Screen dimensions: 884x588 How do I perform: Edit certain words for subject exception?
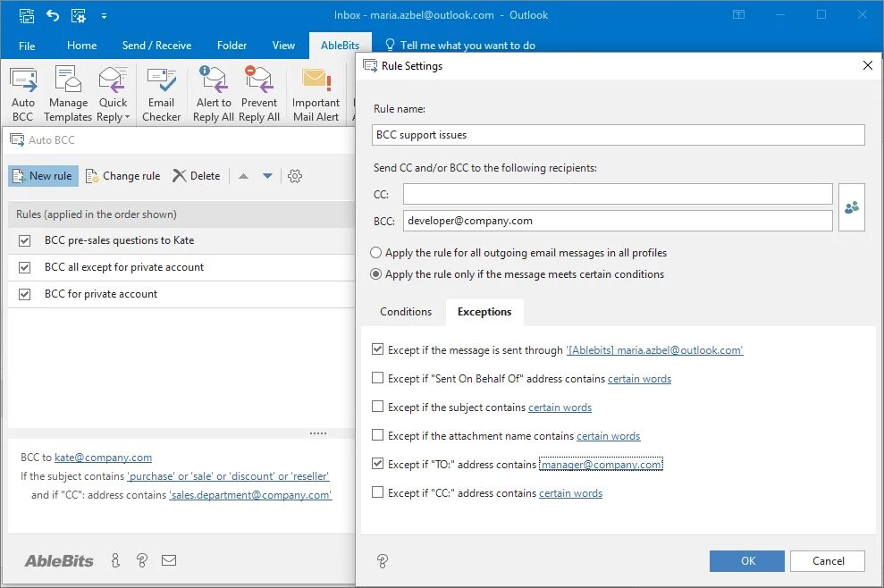[x=560, y=407]
